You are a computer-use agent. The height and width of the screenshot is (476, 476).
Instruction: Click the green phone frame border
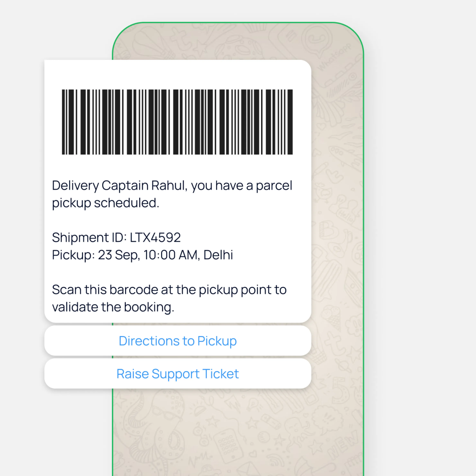point(238,22)
